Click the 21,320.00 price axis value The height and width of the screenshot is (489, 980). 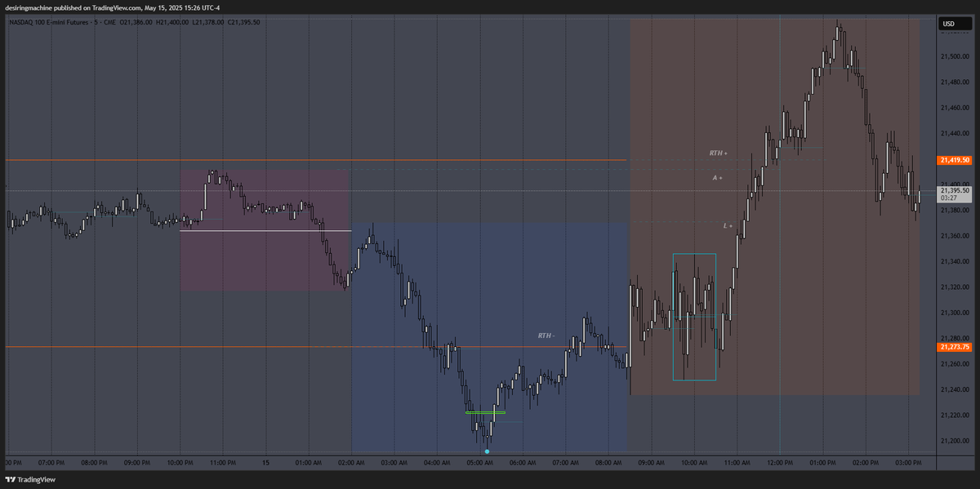(955, 287)
